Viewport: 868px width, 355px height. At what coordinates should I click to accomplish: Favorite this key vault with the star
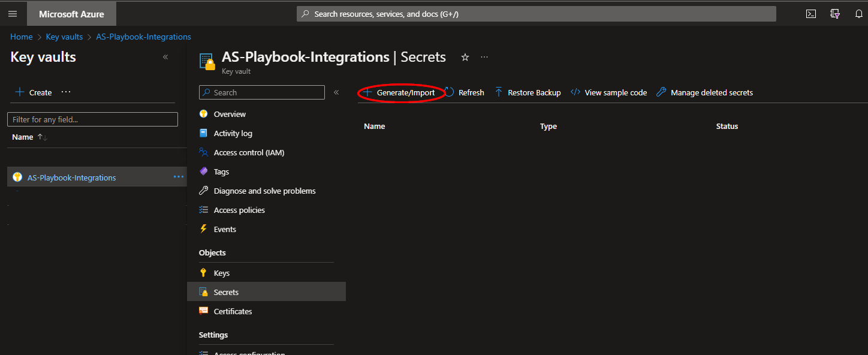pyautogui.click(x=465, y=57)
